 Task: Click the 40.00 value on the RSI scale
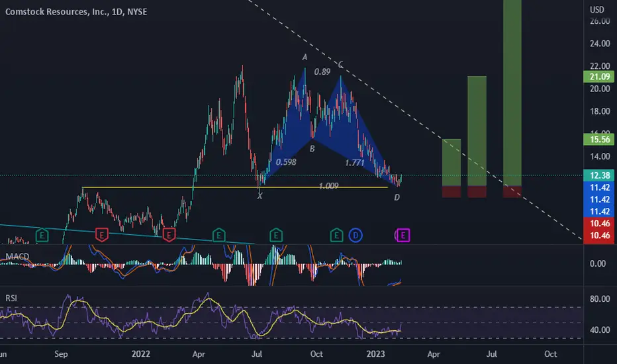600,330
